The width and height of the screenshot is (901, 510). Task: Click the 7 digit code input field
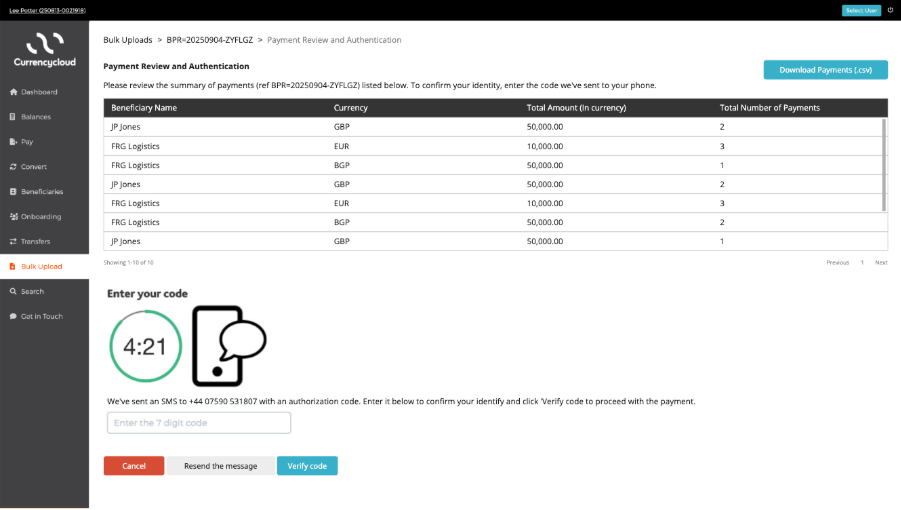(199, 423)
